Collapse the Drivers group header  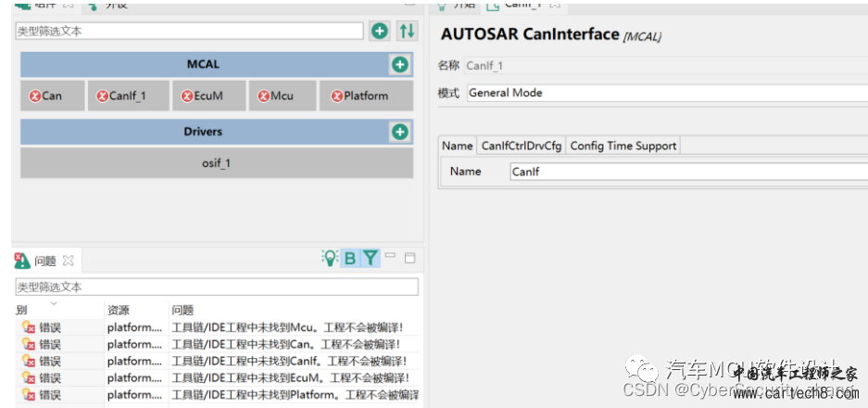click(203, 132)
